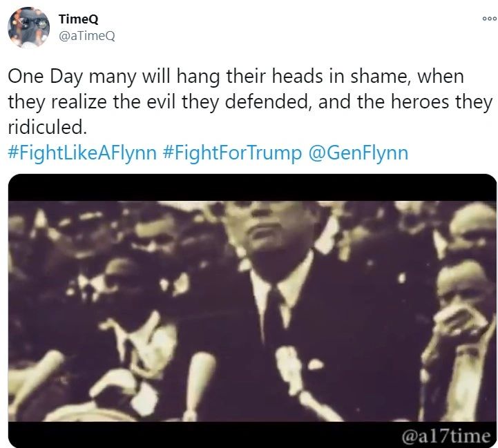Play the embedded video
Screen dimensions: 498x448
point(252,311)
